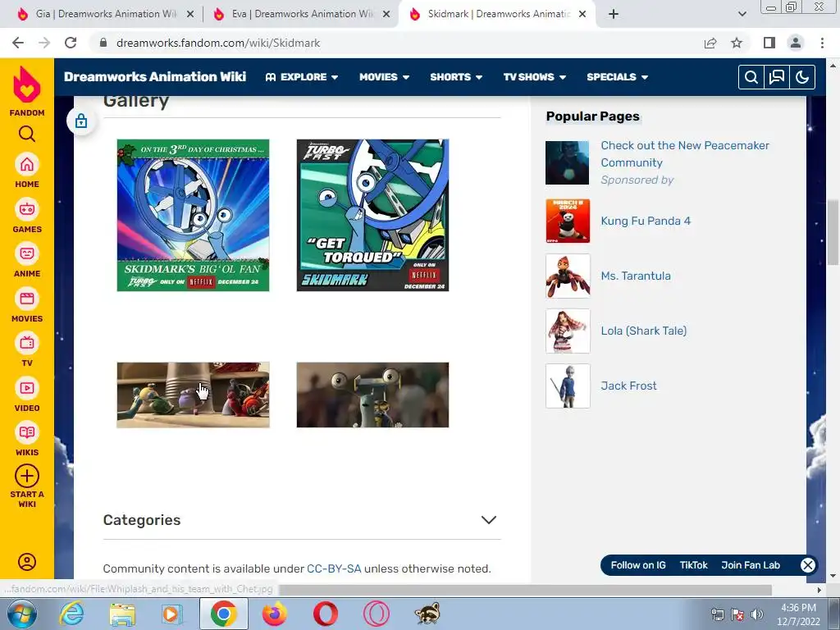This screenshot has height=630, width=840.
Task: Click Dreamworks Animation Wiki title
Action: coord(155,76)
